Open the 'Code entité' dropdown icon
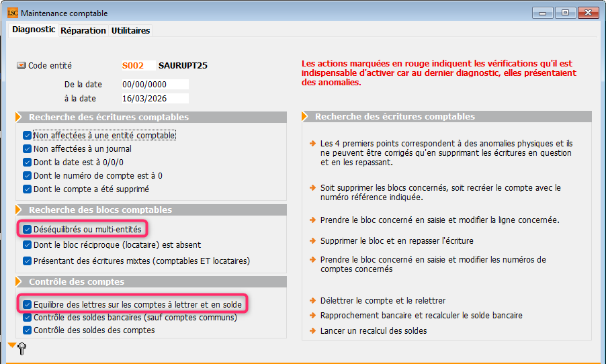 click(21, 66)
